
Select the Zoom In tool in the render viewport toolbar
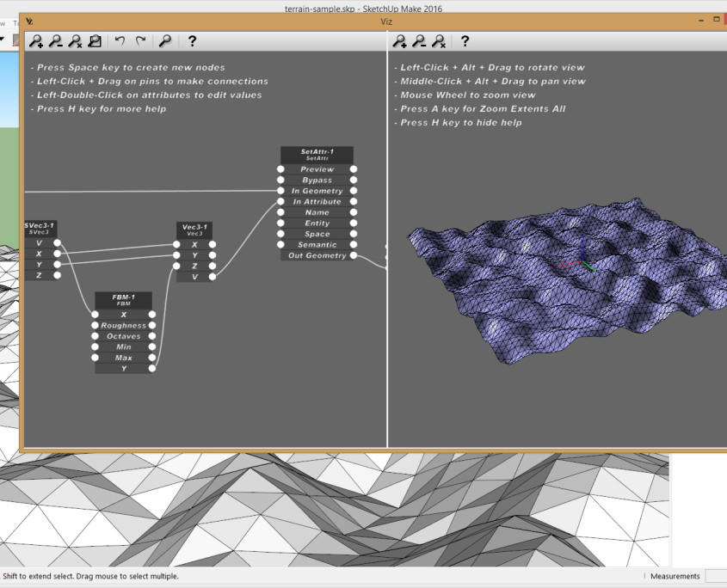pyautogui.click(x=399, y=40)
